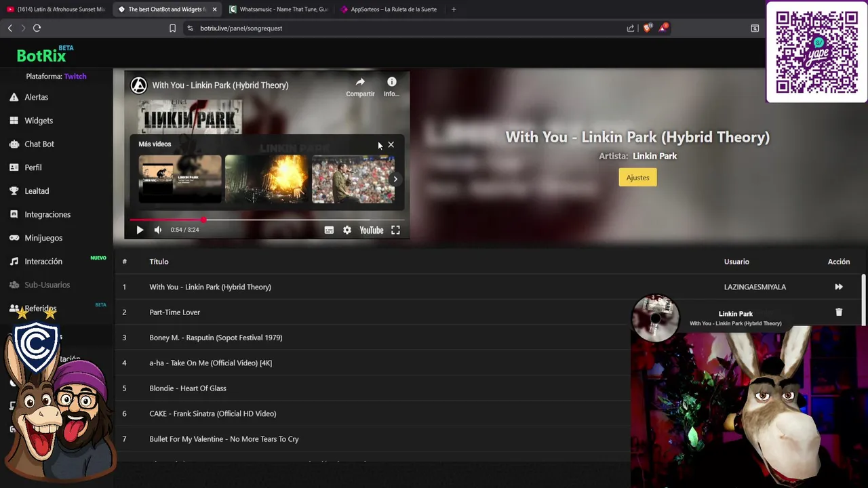Click the Usuario column header
The height and width of the screenshot is (488, 868).
736,262
